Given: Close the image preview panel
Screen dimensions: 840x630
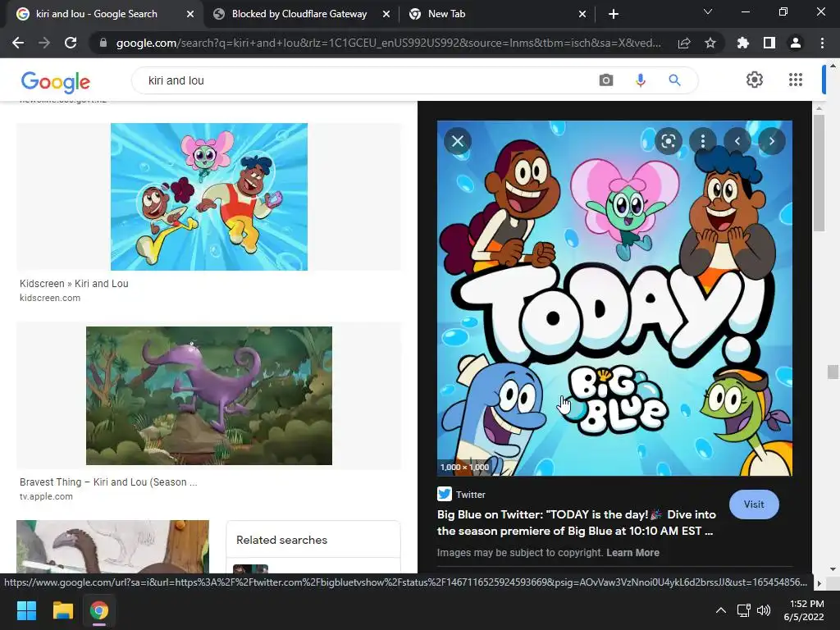Looking at the screenshot, I should pos(458,141).
